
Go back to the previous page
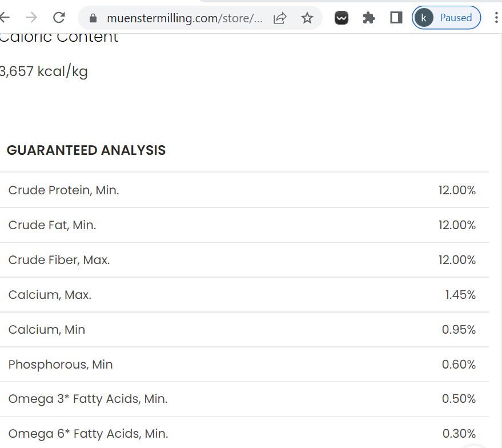coord(5,18)
